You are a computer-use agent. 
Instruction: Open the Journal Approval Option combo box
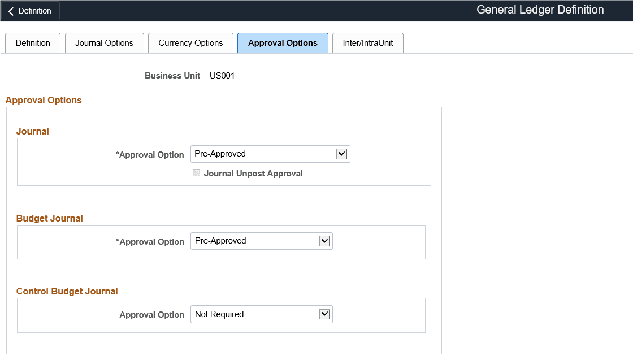tap(266, 153)
